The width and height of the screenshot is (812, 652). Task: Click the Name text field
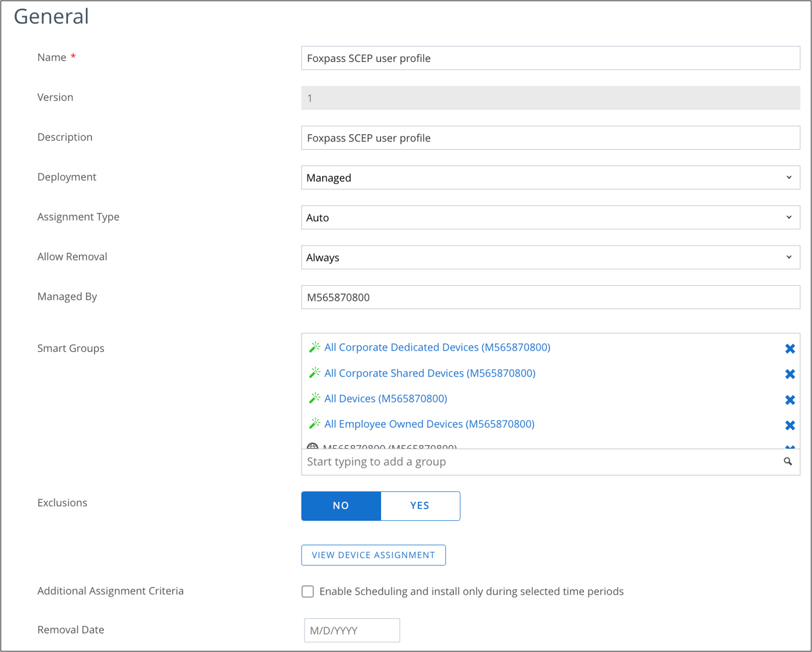tap(550, 58)
